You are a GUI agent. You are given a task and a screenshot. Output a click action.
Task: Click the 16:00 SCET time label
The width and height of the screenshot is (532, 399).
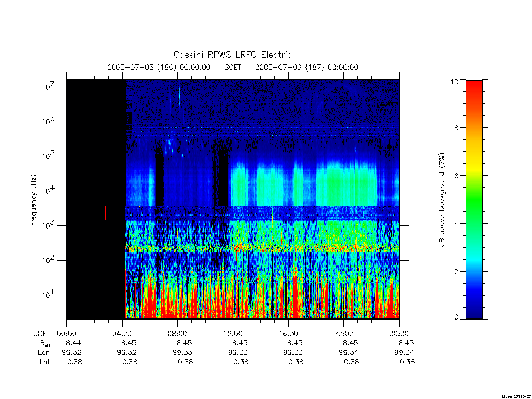(288, 334)
